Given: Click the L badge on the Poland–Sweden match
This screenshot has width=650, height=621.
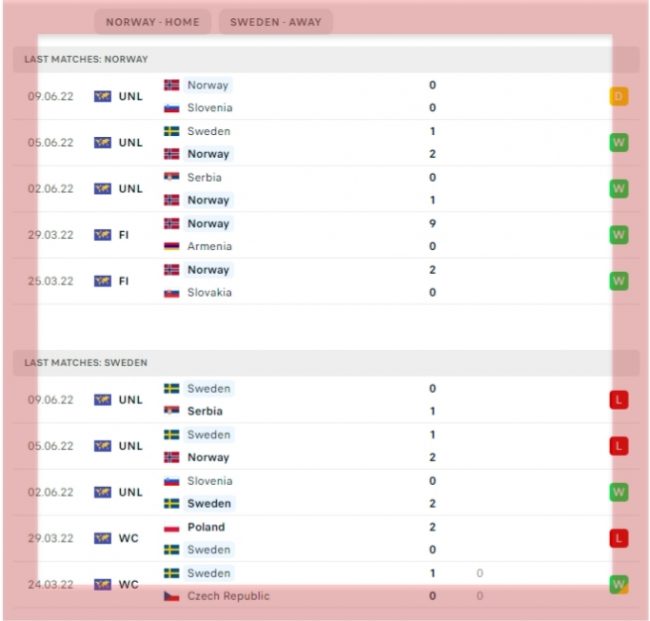Looking at the screenshot, I should [619, 538].
